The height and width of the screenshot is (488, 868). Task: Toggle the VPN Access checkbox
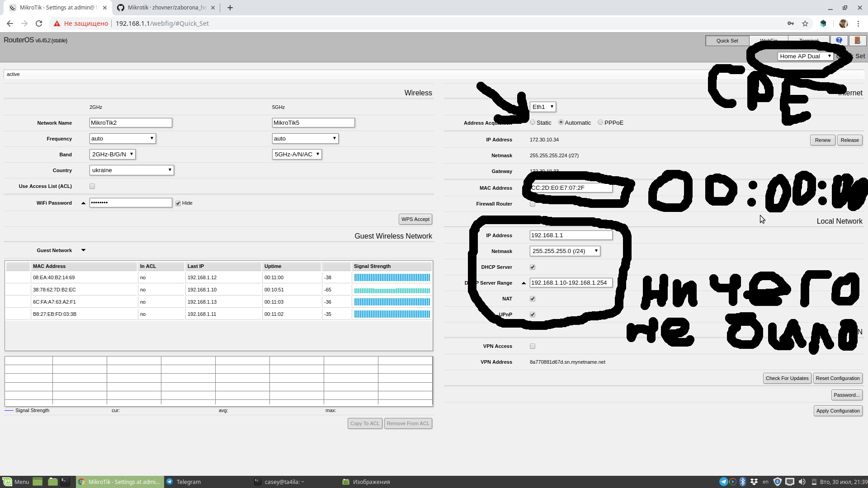pyautogui.click(x=533, y=346)
